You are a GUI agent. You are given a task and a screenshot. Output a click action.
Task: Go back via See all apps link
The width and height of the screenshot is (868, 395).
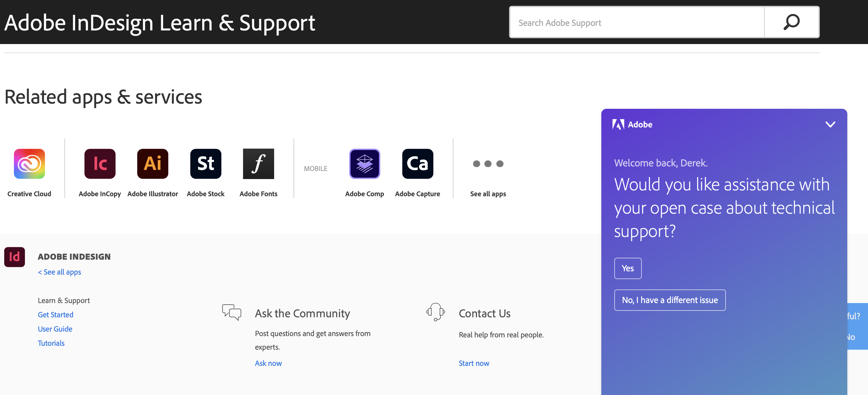click(x=59, y=272)
